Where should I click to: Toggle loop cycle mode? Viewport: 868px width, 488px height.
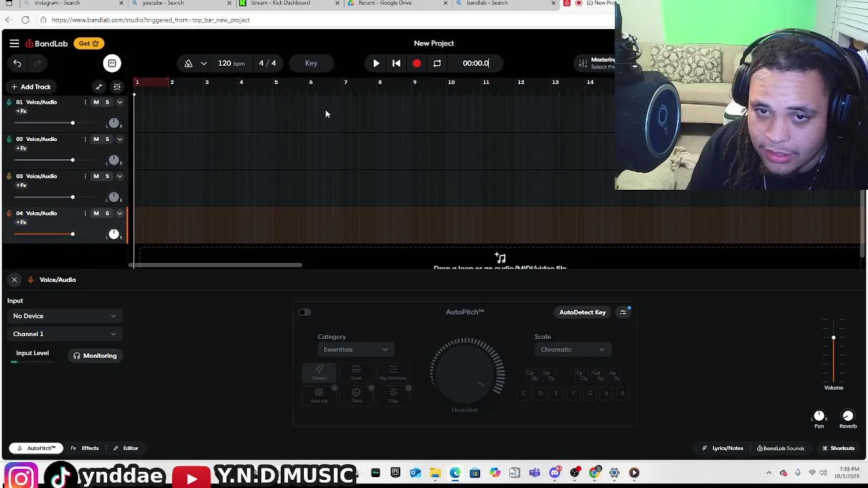tap(437, 63)
